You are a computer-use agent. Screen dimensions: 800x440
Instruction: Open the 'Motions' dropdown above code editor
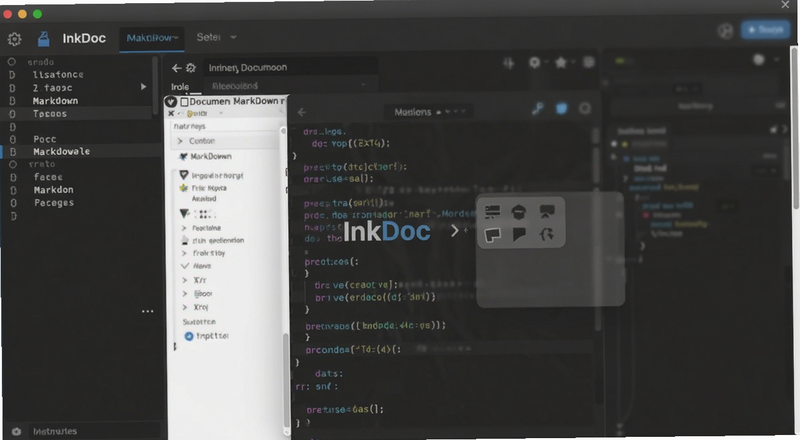pyautogui.click(x=427, y=112)
